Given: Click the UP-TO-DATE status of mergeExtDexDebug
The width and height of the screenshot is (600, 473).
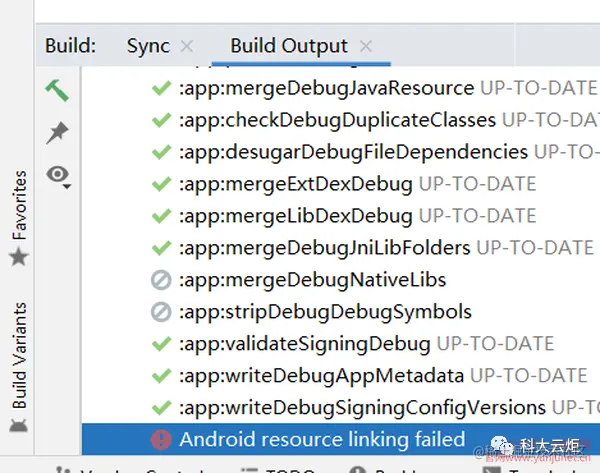Looking at the screenshot, I should 478,184.
